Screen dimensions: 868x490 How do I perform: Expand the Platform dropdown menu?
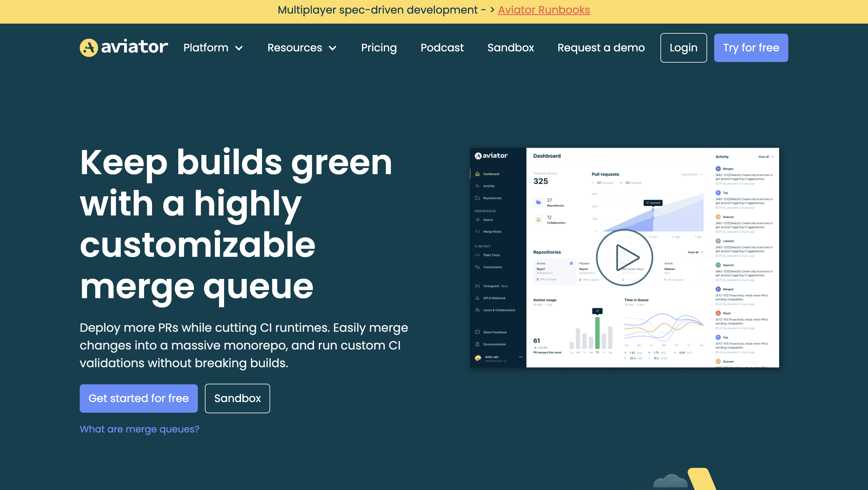[213, 48]
